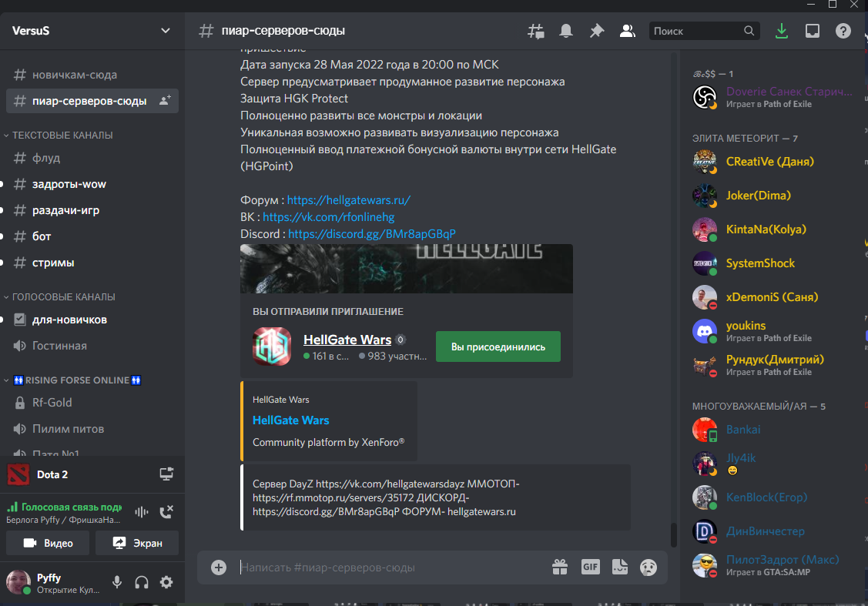Show pinned messages pin icon
The height and width of the screenshot is (606, 868).
tap(596, 31)
